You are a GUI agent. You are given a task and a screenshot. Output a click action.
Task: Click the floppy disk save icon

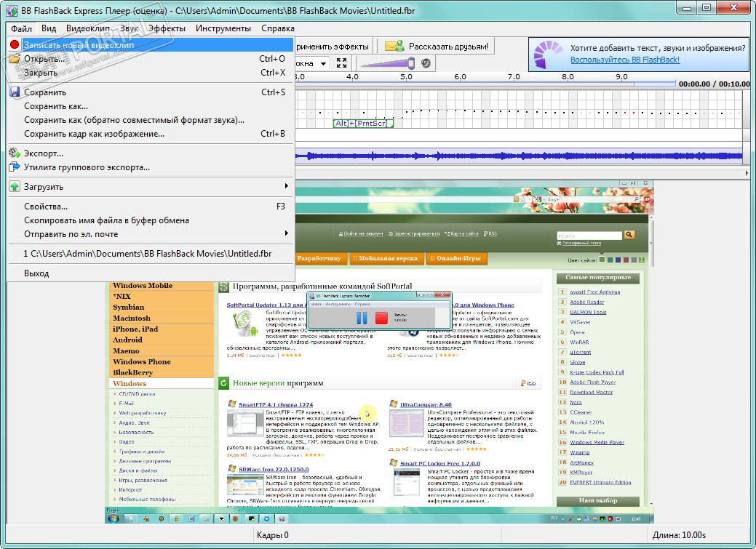tap(15, 92)
